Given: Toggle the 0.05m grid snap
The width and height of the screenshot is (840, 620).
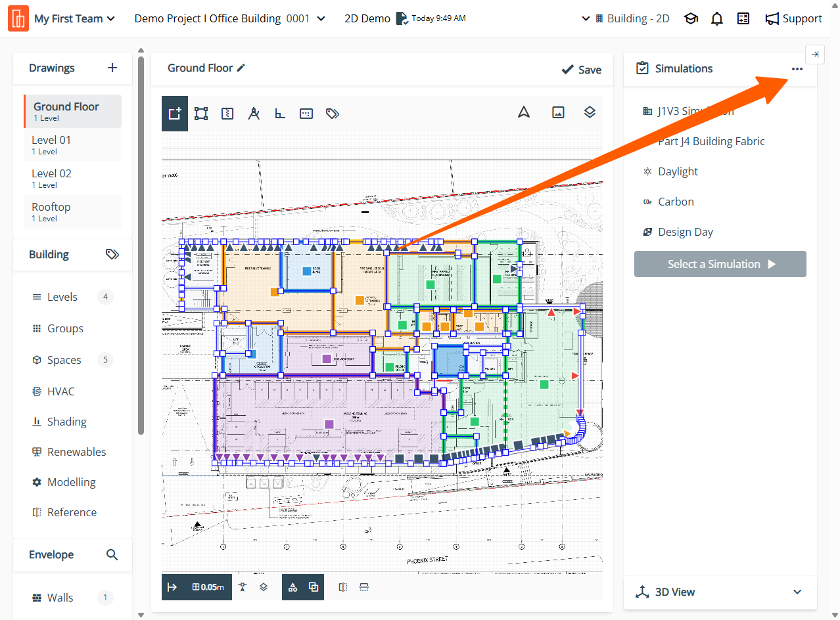Looking at the screenshot, I should pyautogui.click(x=208, y=587).
